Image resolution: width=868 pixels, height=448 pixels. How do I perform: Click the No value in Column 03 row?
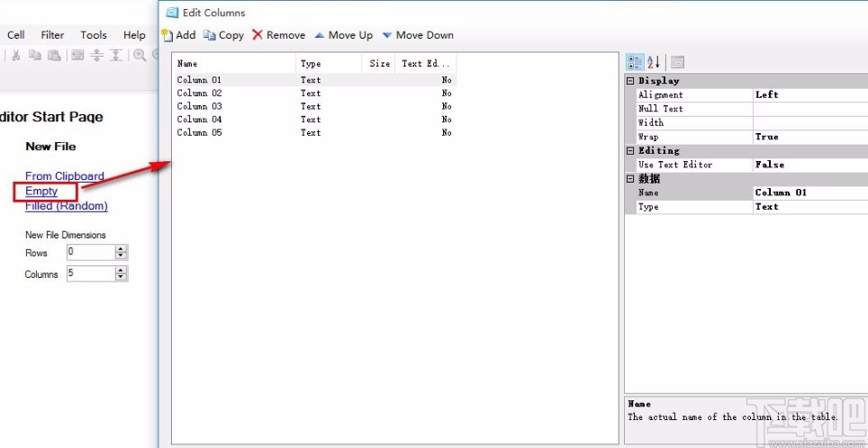[447, 106]
